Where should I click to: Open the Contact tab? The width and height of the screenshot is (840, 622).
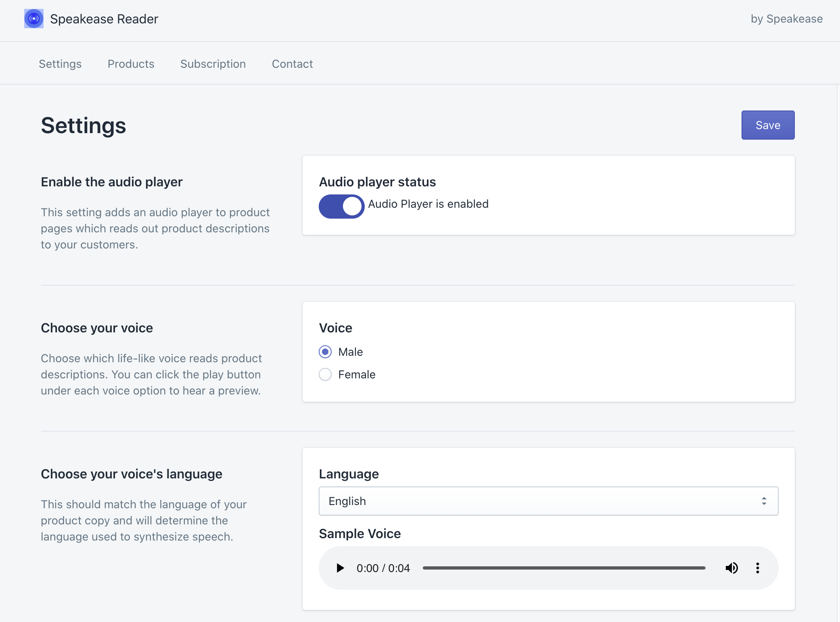pyautogui.click(x=292, y=64)
